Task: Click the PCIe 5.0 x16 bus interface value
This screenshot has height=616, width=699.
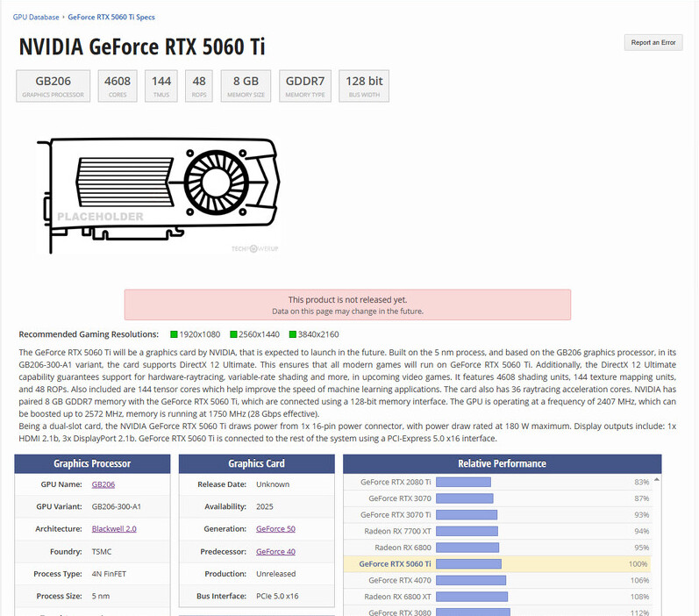Action: 277,597
